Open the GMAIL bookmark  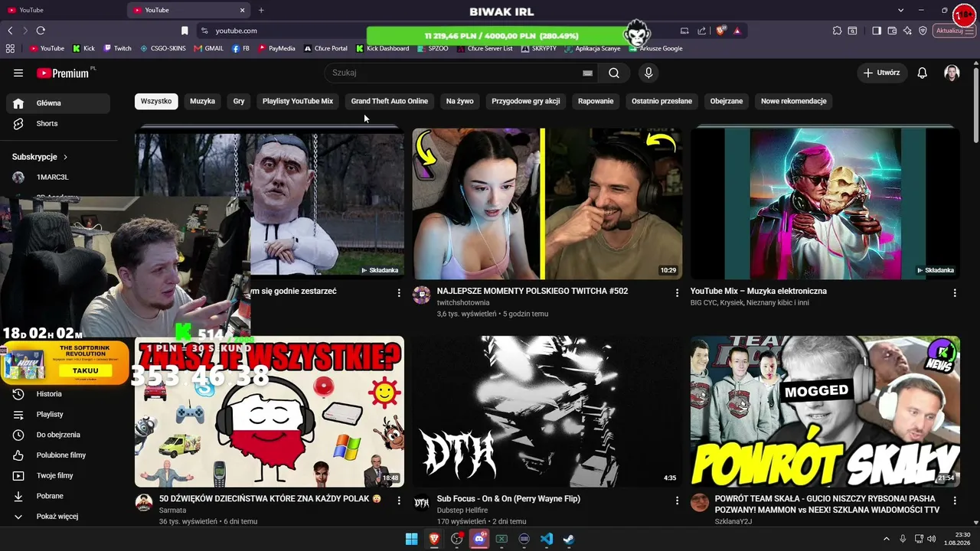coord(208,48)
